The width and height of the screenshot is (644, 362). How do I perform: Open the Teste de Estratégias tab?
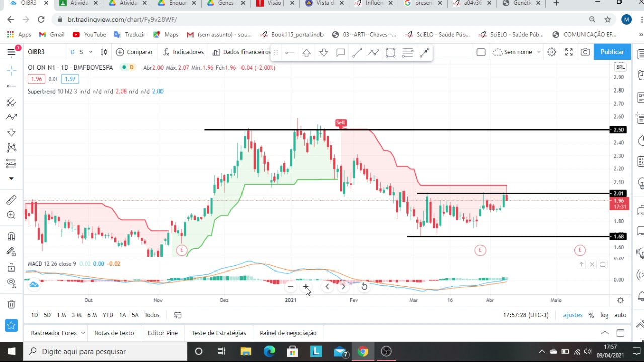point(219,333)
